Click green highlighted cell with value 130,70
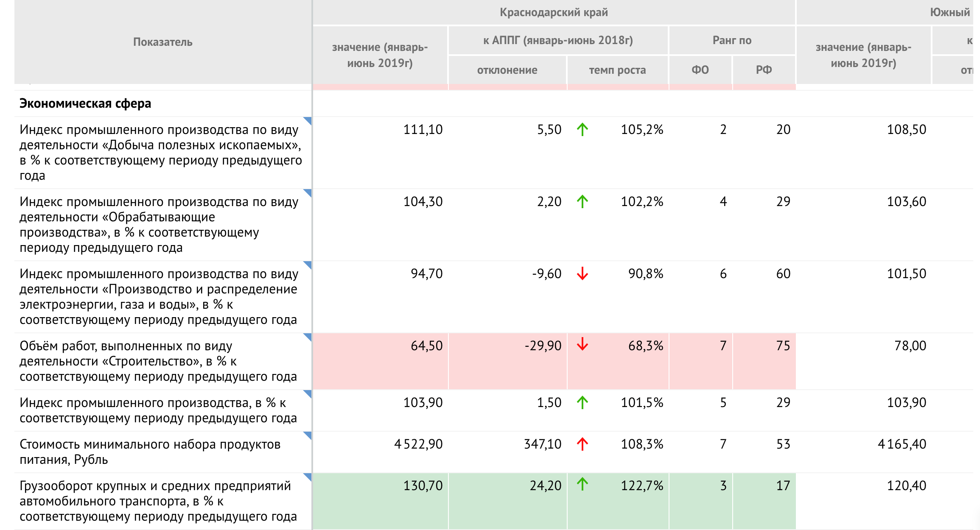The width and height of the screenshot is (980, 530). click(x=423, y=485)
